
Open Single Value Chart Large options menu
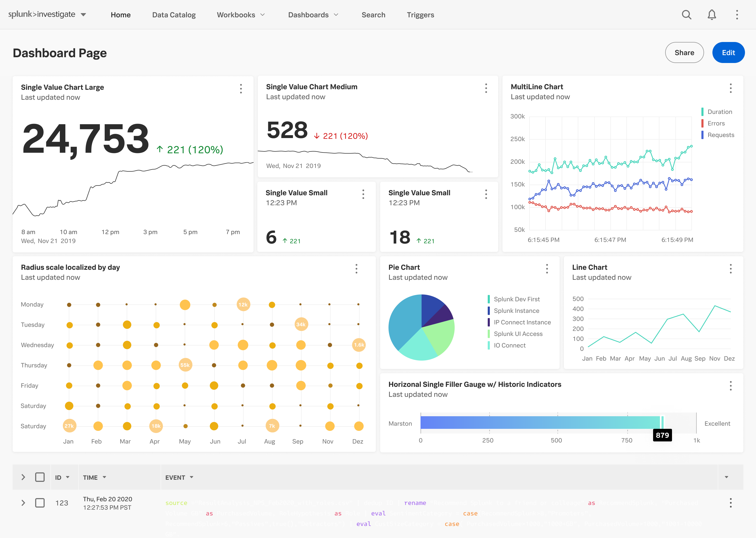pos(241,88)
